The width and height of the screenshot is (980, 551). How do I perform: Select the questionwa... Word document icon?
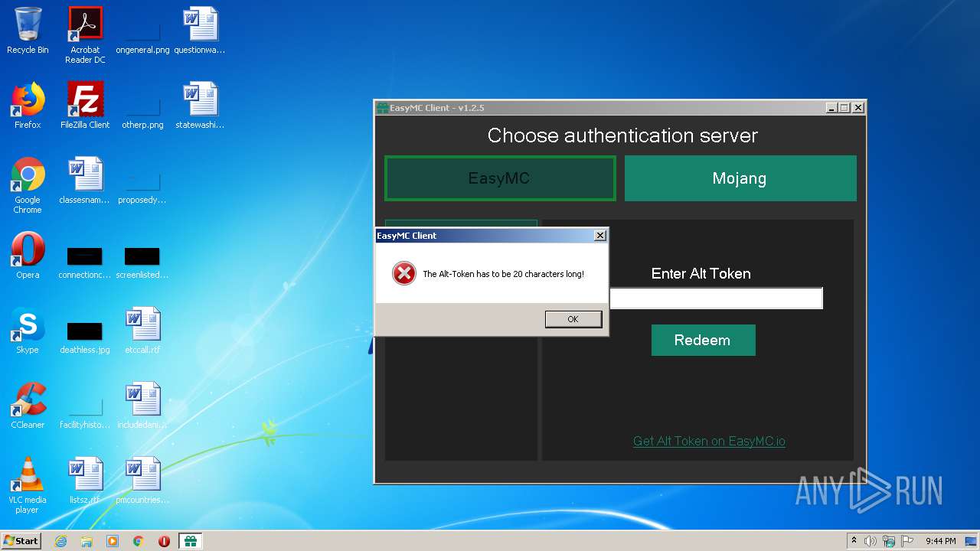[200, 31]
